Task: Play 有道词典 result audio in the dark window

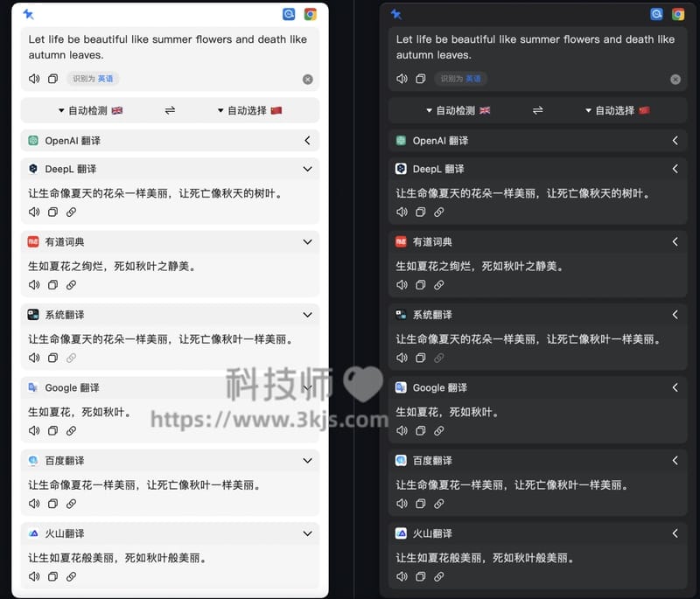Action: click(x=402, y=284)
